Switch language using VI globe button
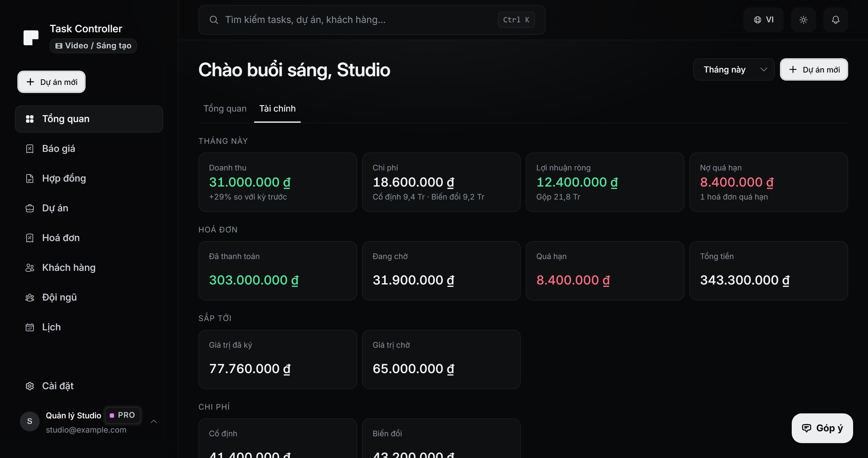 tap(763, 20)
